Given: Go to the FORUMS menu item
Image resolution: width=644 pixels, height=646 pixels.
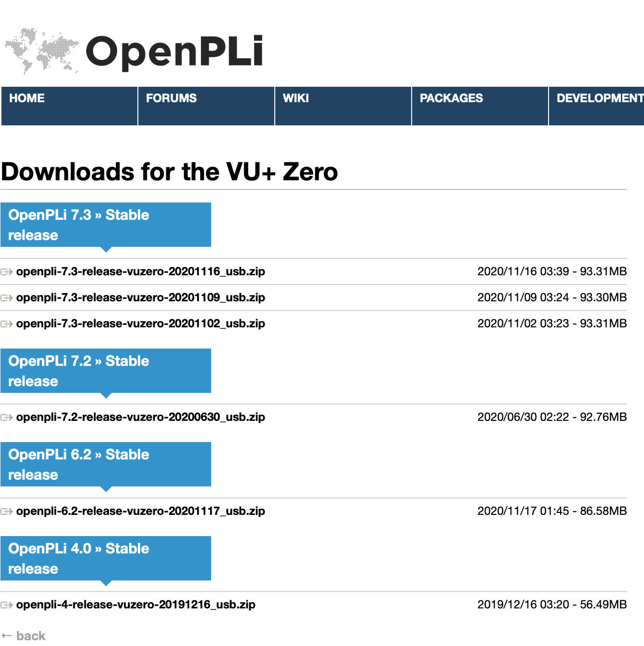Looking at the screenshot, I should [x=206, y=106].
